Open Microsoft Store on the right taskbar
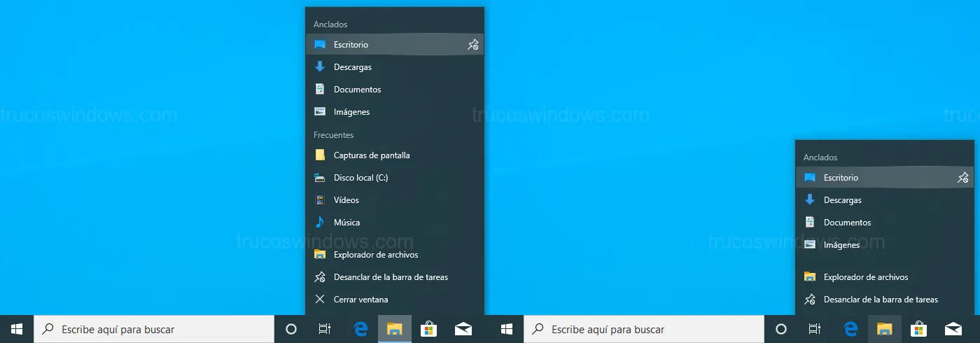The height and width of the screenshot is (343, 980). tap(919, 329)
